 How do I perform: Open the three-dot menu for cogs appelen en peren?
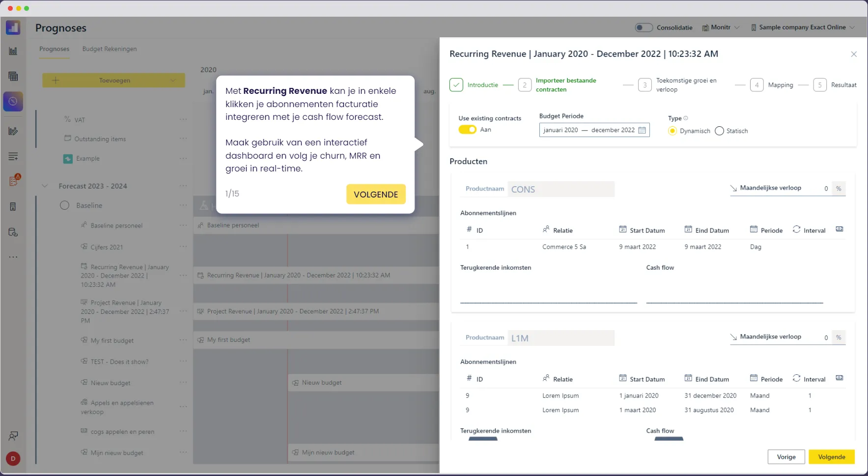point(183,431)
